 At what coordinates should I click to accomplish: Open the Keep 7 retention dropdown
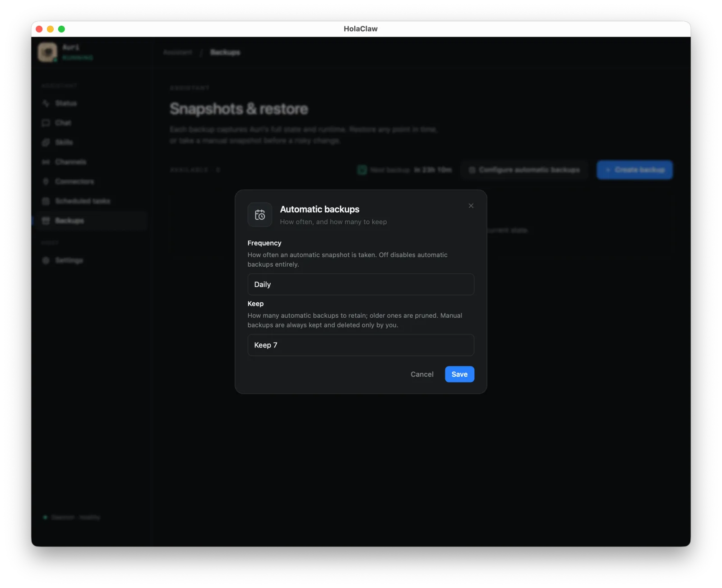point(361,345)
